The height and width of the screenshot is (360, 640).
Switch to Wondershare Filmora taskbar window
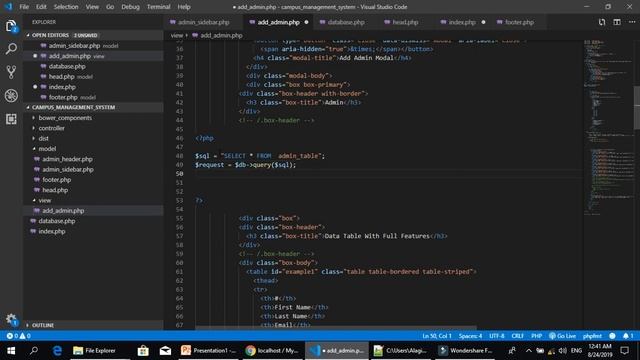(465, 351)
